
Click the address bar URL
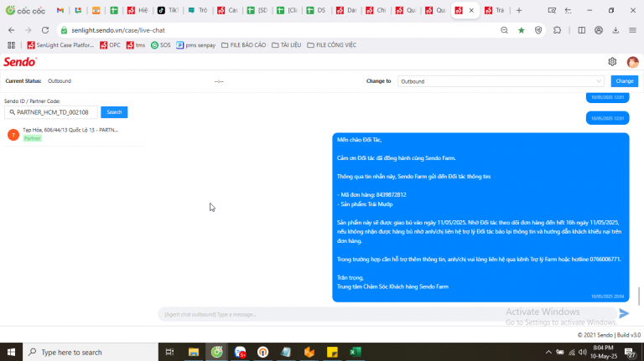pyautogui.click(x=118, y=30)
